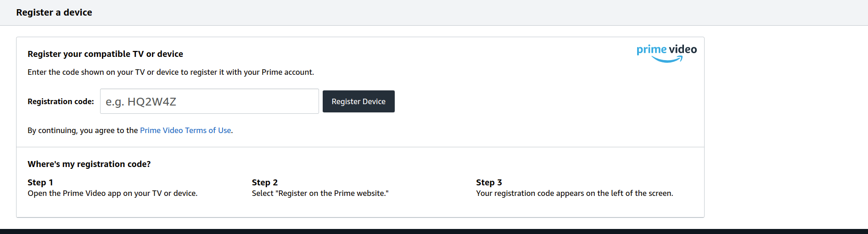This screenshot has height=234, width=868.
Task: Click the Prime Video logo
Action: pos(666,53)
